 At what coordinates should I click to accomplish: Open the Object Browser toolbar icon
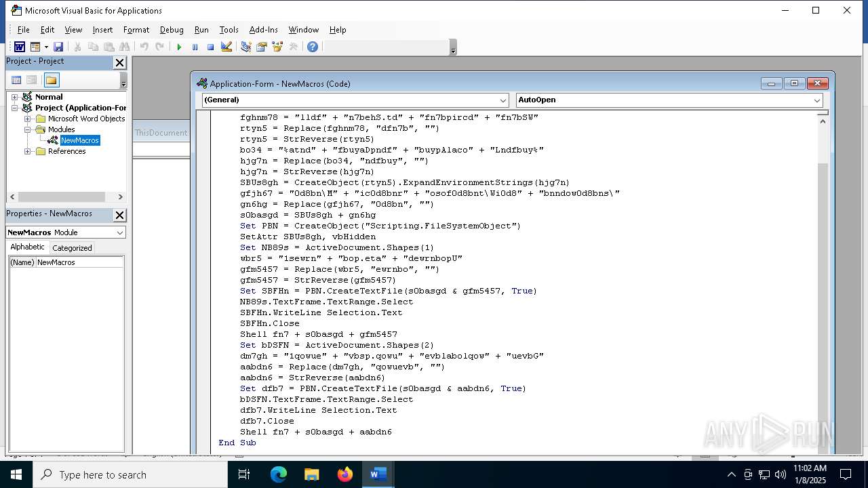coord(277,47)
